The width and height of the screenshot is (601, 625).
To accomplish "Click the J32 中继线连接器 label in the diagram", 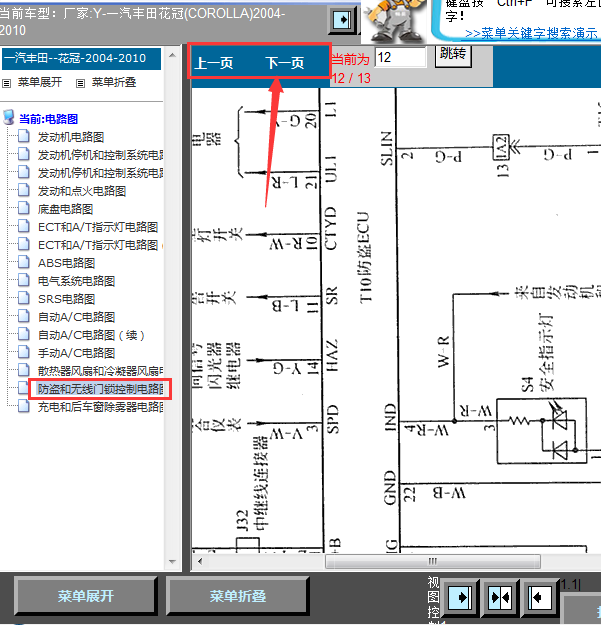I will click(253, 484).
